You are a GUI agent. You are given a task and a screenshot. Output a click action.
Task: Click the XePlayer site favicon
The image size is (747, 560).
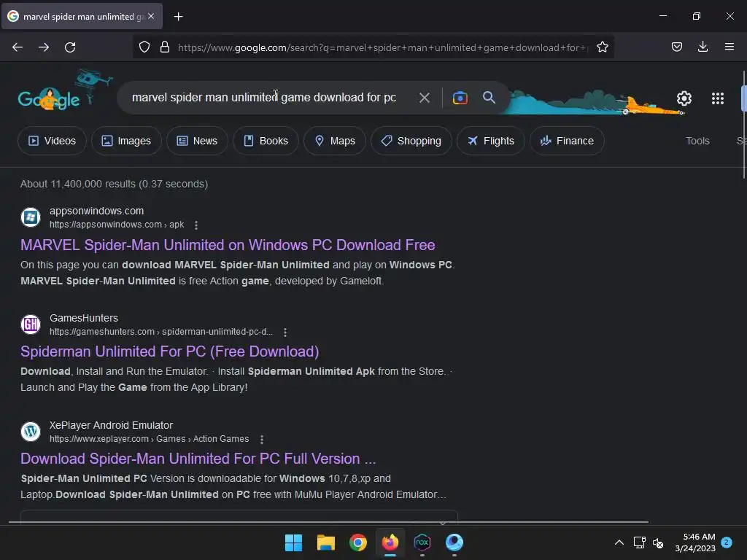tap(31, 432)
